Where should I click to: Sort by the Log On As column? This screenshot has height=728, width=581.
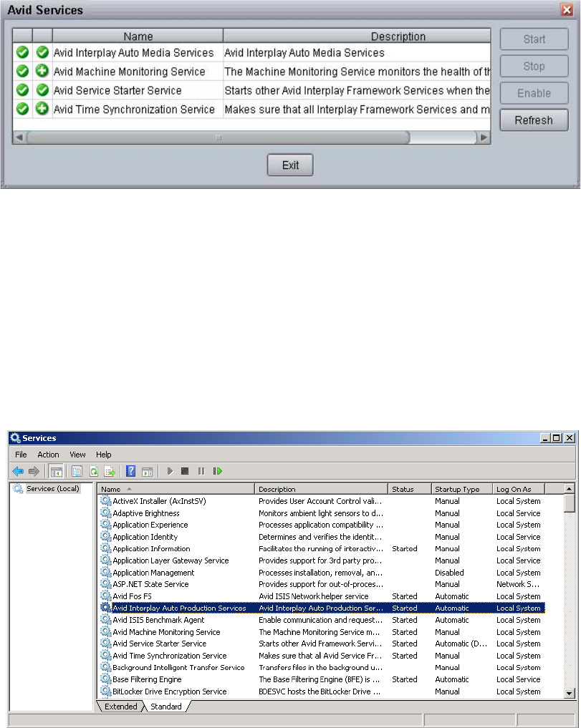[518, 489]
